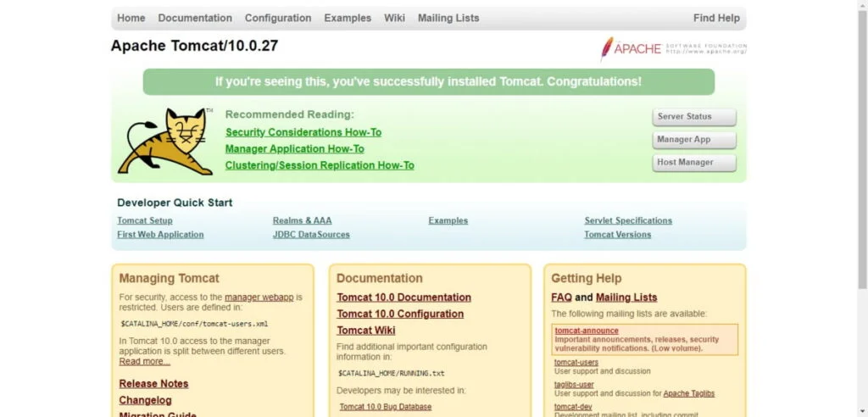The height and width of the screenshot is (417, 868).
Task: Click the successfully installed Tomcat congratulations banner
Action: pos(428,82)
